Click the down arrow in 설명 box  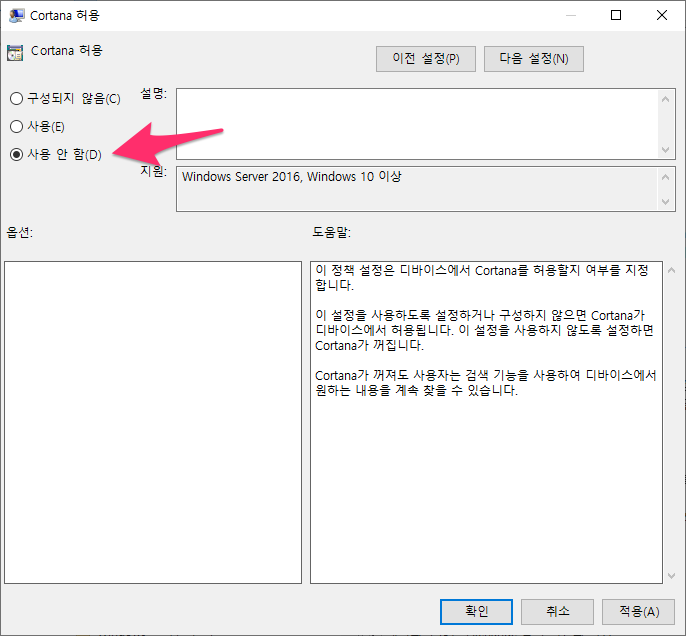point(665,150)
